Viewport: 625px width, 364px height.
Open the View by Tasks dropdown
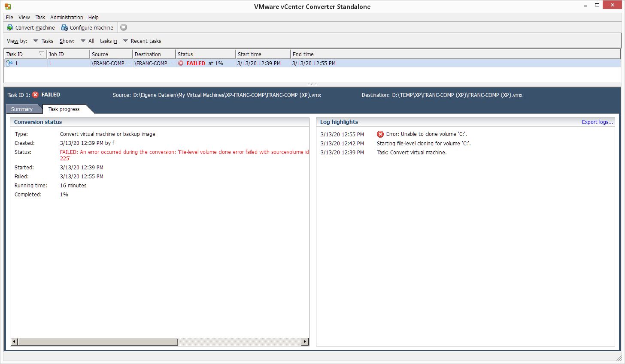click(36, 41)
